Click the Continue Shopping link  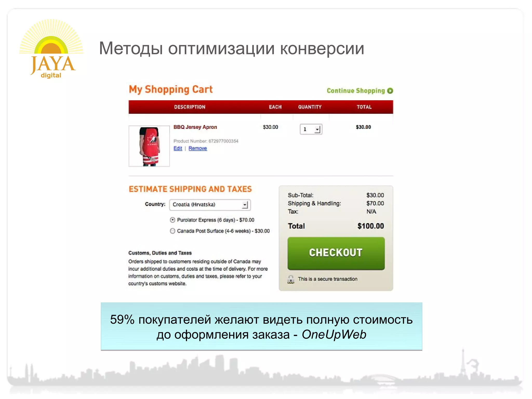[356, 91]
